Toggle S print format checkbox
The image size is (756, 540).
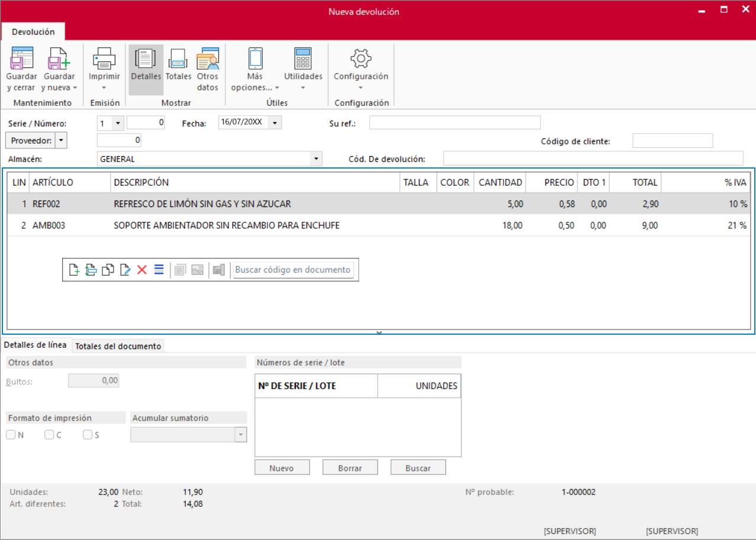tap(88, 435)
